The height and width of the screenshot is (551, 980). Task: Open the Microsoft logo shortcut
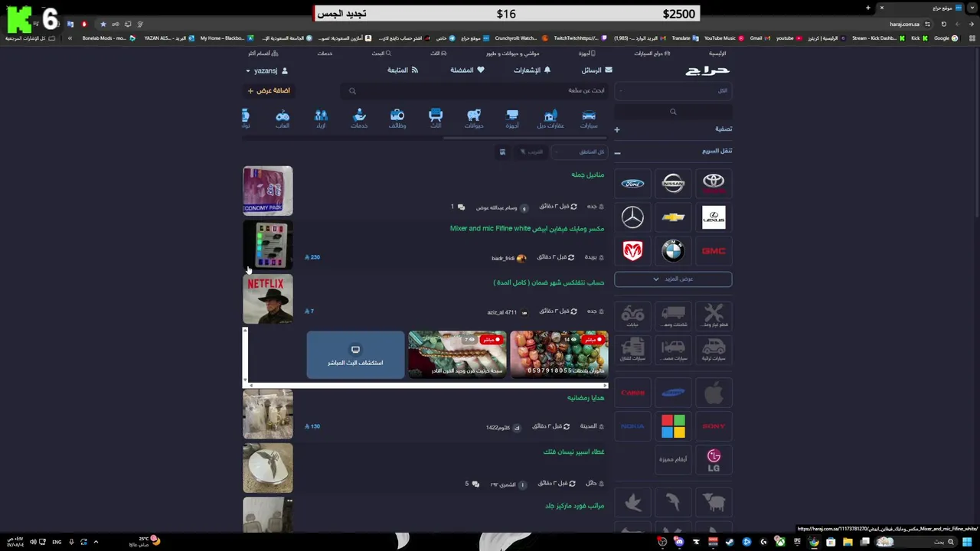pyautogui.click(x=673, y=426)
